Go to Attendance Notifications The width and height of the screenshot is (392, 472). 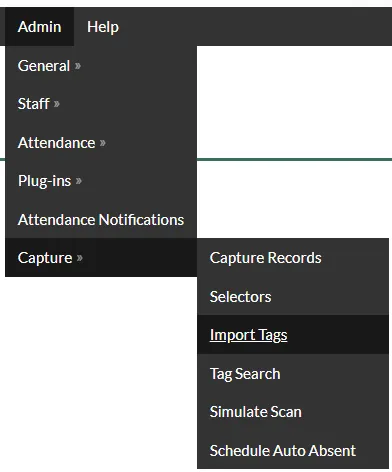pyautogui.click(x=101, y=219)
